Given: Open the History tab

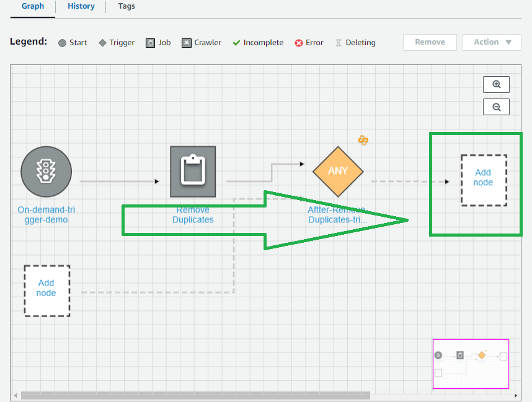Looking at the screenshot, I should point(81,6).
